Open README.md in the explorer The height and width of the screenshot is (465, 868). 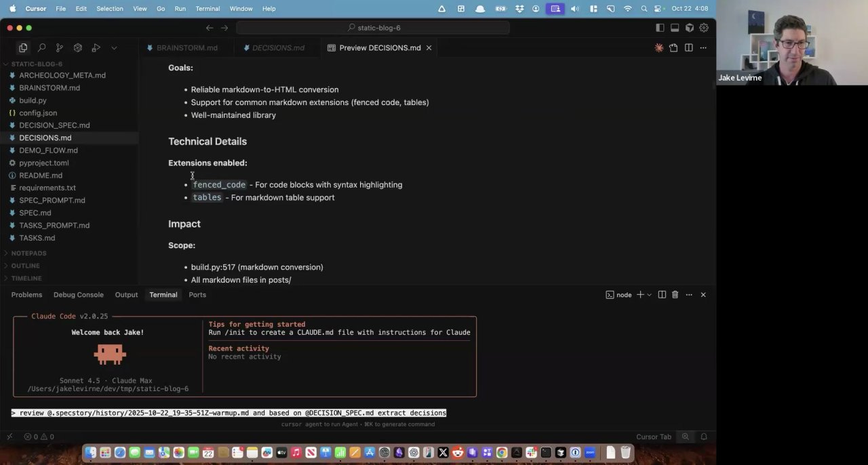point(41,176)
